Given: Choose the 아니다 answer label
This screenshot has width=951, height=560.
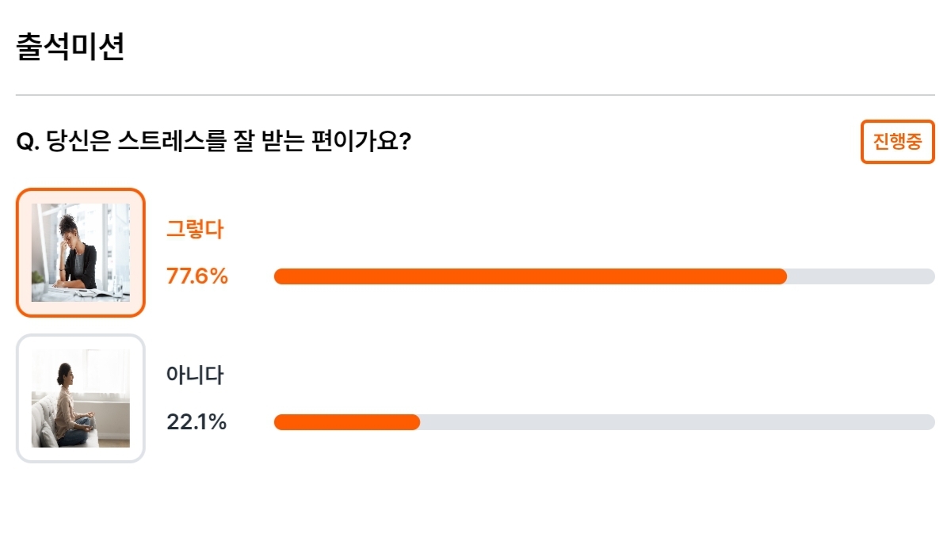Looking at the screenshot, I should click(x=195, y=375).
